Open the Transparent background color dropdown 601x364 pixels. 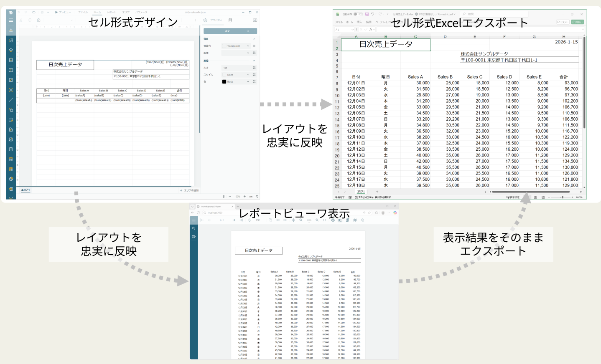(248, 46)
